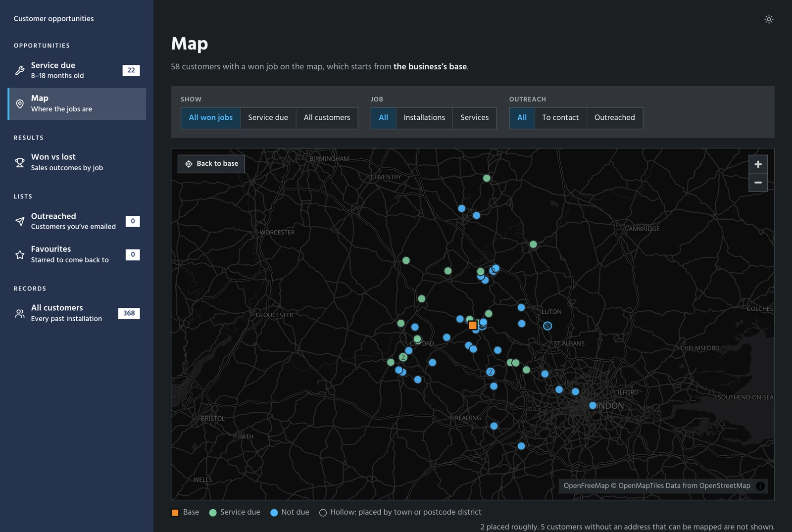Image resolution: width=792 pixels, height=532 pixels.
Task: Select All won jobs show filter
Action: pos(210,118)
